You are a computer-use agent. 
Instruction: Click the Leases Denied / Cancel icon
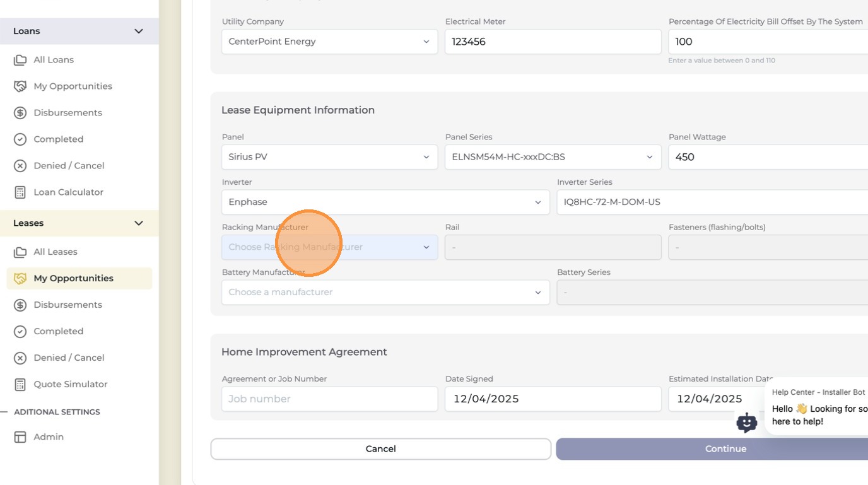[x=20, y=358]
